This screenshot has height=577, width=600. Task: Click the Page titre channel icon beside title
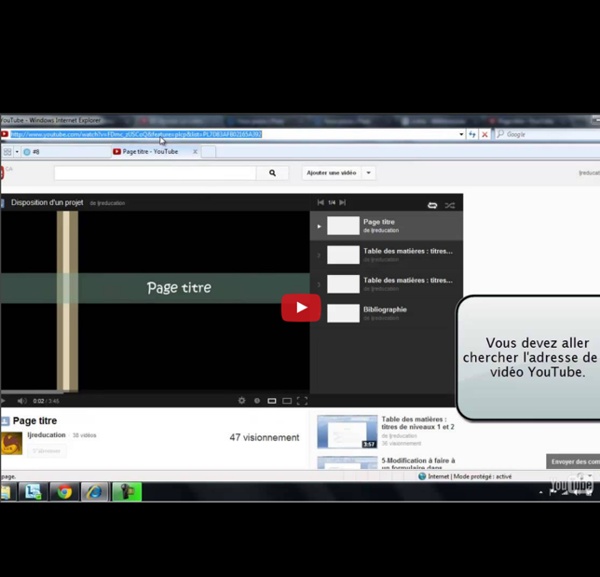5,421
